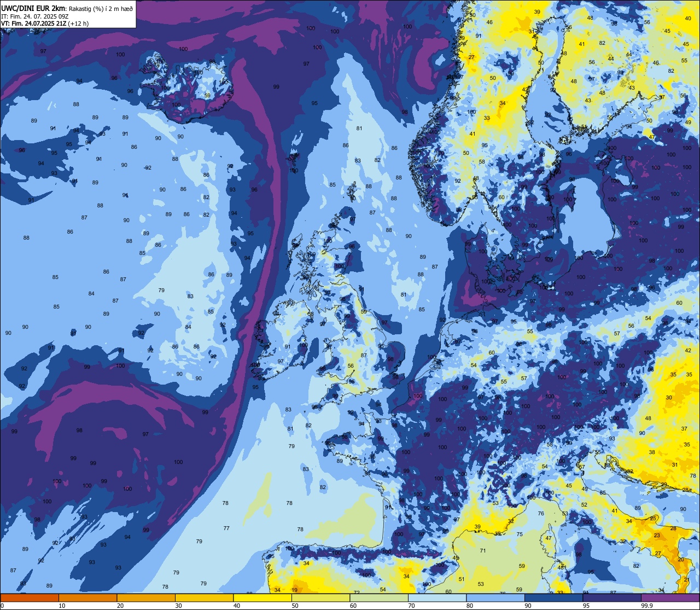This screenshot has width=700, height=610.
Task: Click the 10–20% orange legend swatch
Action: (x=87, y=598)
